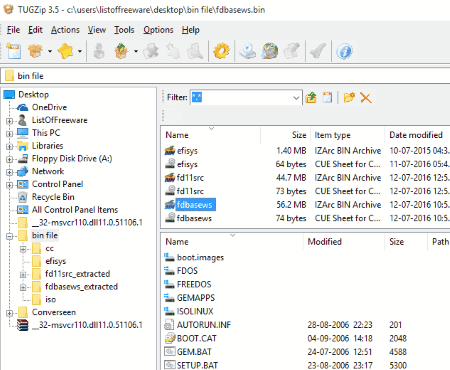Select the FREEDOS folder in archive

click(194, 284)
